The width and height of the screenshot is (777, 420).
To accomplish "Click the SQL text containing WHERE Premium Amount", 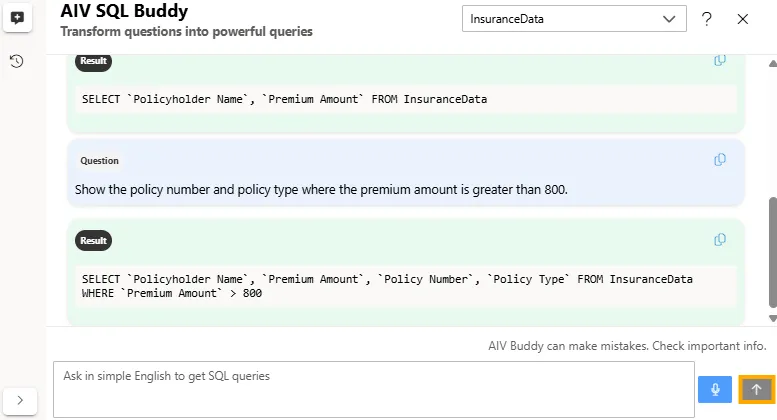I will [x=171, y=294].
